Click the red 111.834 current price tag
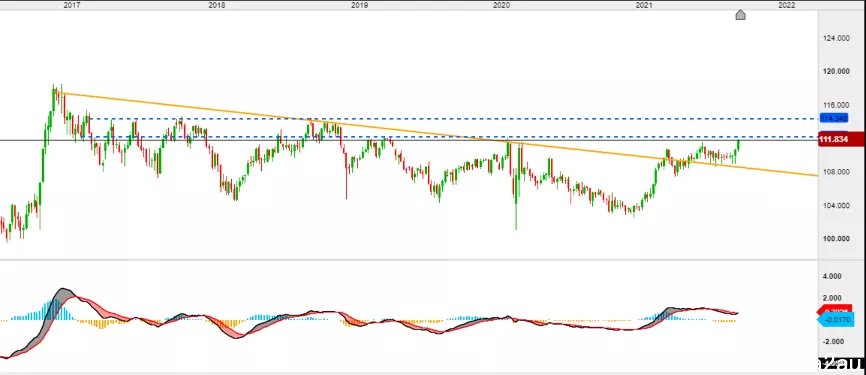Image resolution: width=866 pixels, height=375 pixels. click(x=842, y=140)
